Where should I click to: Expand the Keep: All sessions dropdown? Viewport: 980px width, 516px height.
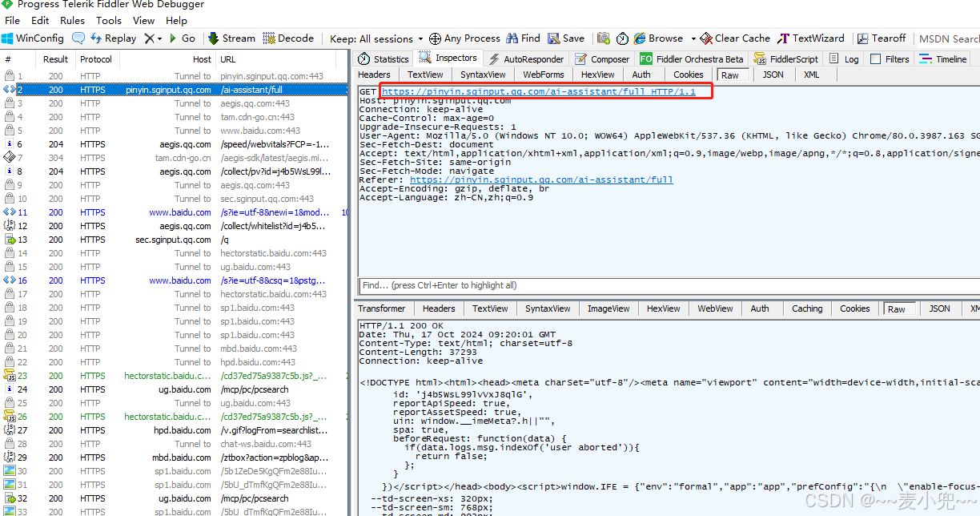coord(376,38)
